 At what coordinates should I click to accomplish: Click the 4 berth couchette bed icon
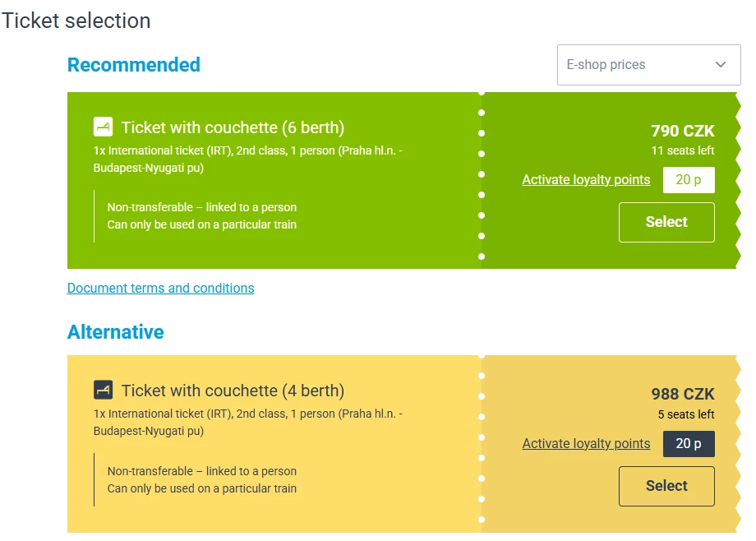click(103, 390)
